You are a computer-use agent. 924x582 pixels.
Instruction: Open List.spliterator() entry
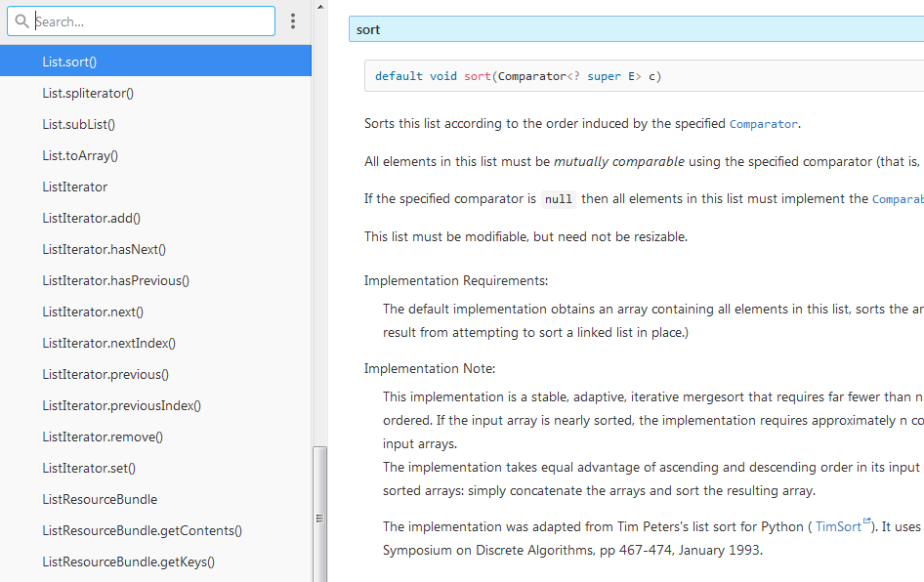pos(88,93)
